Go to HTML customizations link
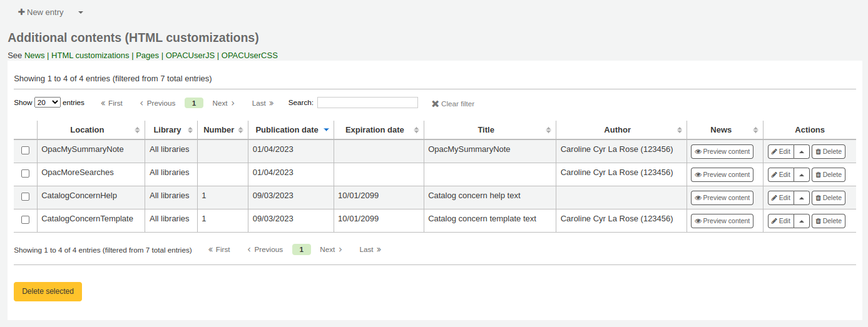868x327 pixels. point(90,55)
